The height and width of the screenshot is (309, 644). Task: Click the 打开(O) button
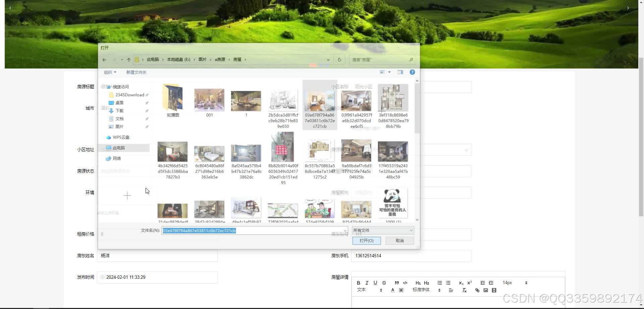pos(366,241)
